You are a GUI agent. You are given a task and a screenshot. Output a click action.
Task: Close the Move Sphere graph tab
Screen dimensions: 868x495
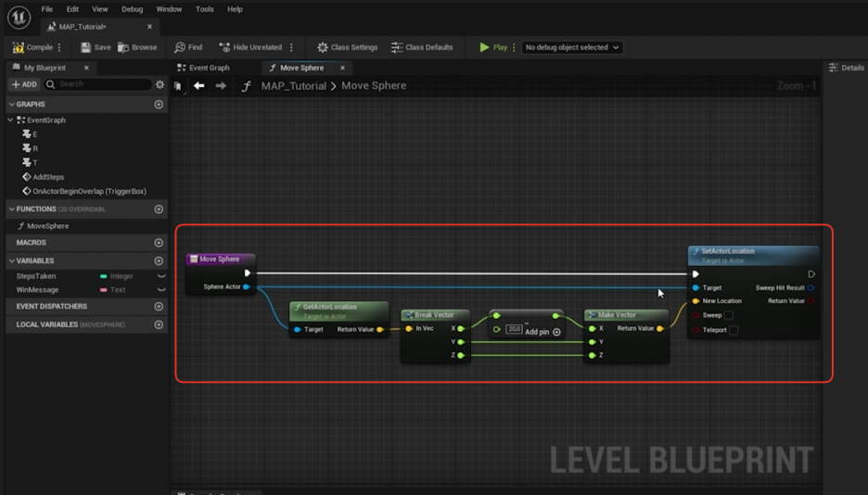tap(343, 68)
